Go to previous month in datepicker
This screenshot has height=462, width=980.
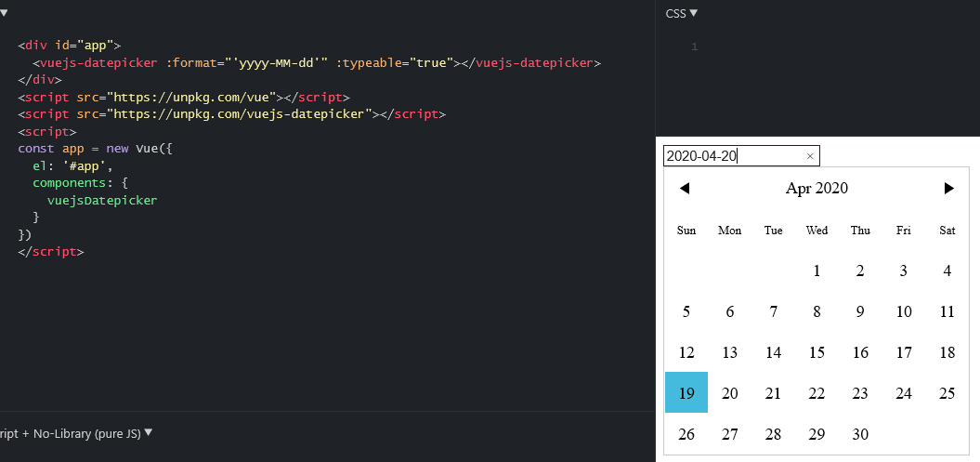[685, 188]
